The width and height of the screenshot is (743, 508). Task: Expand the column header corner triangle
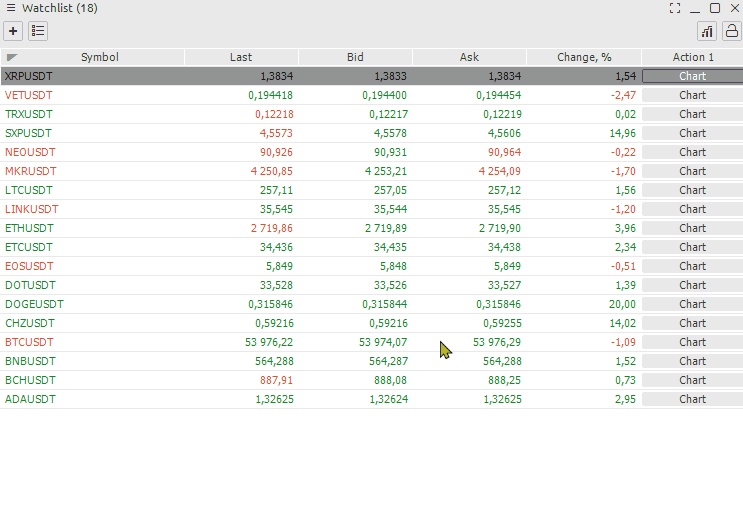11,57
